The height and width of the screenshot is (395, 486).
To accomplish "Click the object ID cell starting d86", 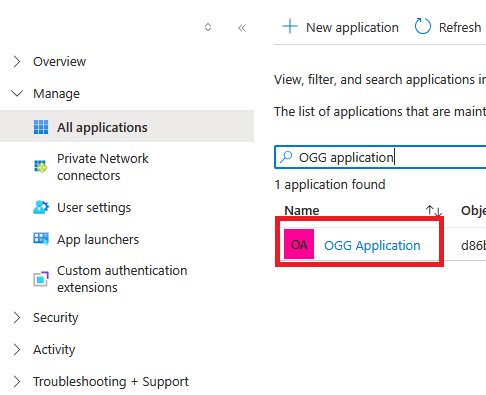I will [473, 246].
